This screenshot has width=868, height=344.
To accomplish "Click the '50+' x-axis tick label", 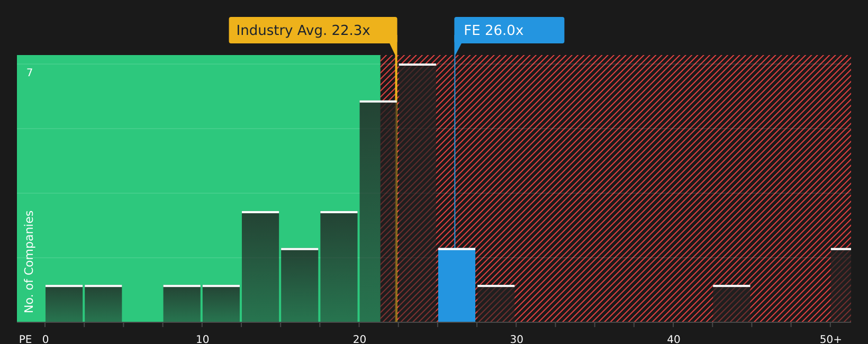I will tap(830, 339).
